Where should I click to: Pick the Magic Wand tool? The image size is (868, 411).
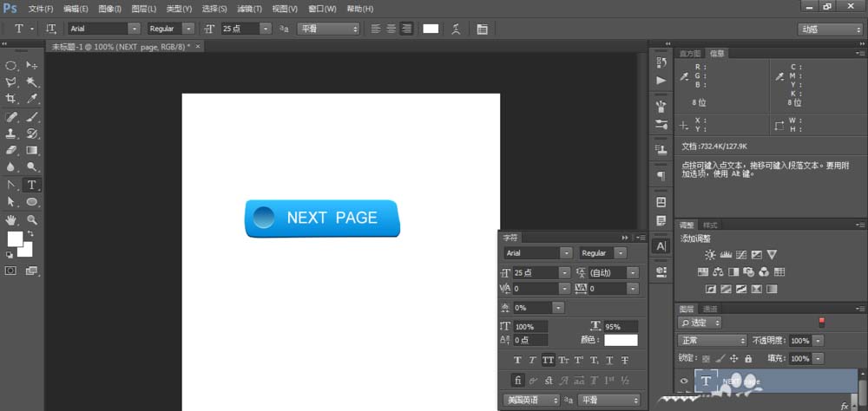pos(32,82)
